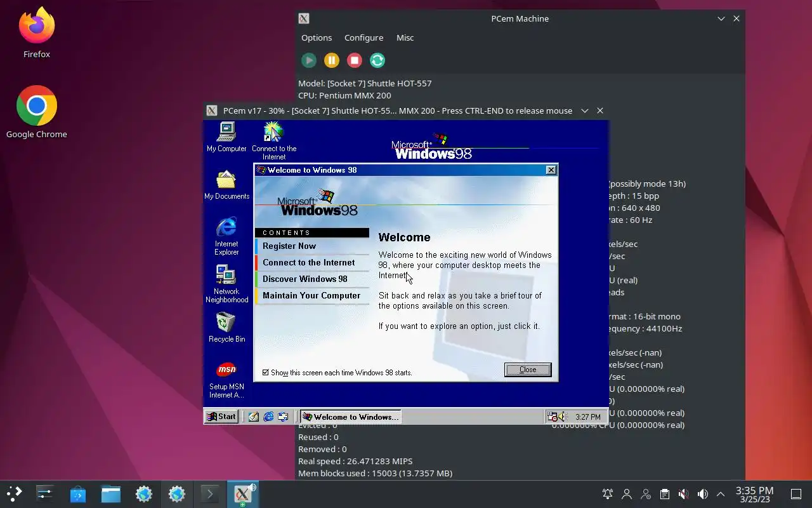
Task: Choose Connect to the Internet in Contents
Action: coord(312,262)
